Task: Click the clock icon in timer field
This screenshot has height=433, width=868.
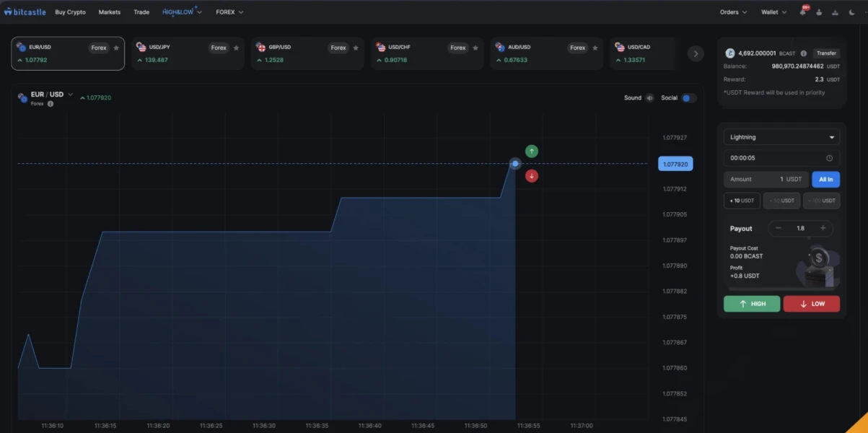Action: tap(829, 158)
